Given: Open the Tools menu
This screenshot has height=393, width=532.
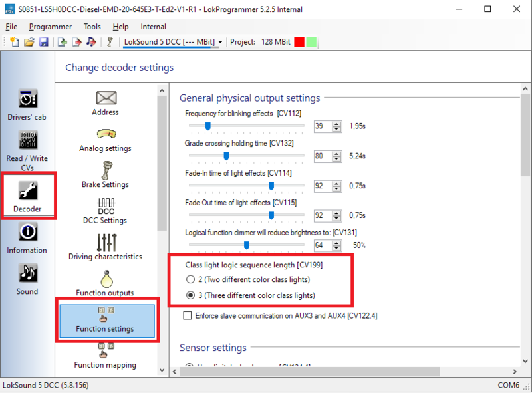Looking at the screenshot, I should (92, 27).
